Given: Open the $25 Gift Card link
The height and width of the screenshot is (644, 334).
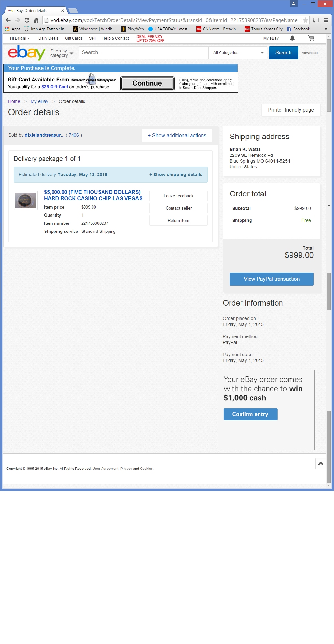Looking at the screenshot, I should [54, 87].
